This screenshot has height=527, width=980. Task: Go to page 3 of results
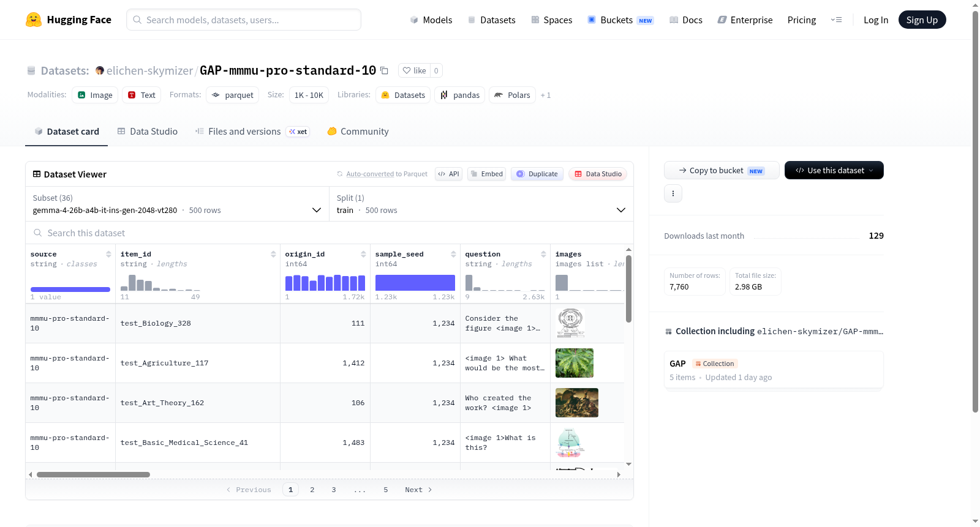(334, 490)
